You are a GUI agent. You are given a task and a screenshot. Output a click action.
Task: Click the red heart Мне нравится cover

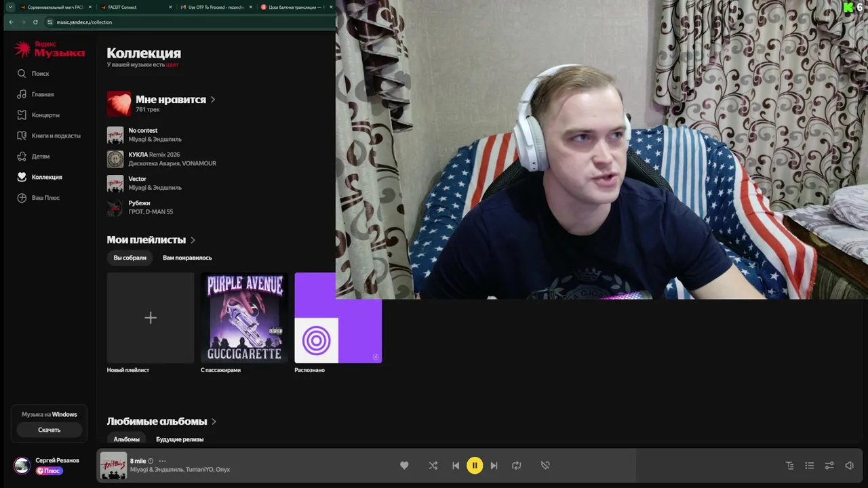pyautogui.click(x=119, y=104)
